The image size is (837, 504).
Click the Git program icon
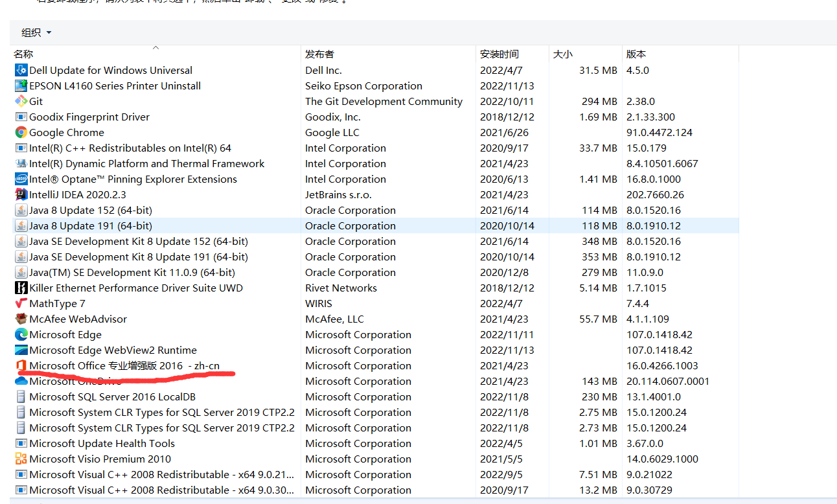(x=21, y=101)
